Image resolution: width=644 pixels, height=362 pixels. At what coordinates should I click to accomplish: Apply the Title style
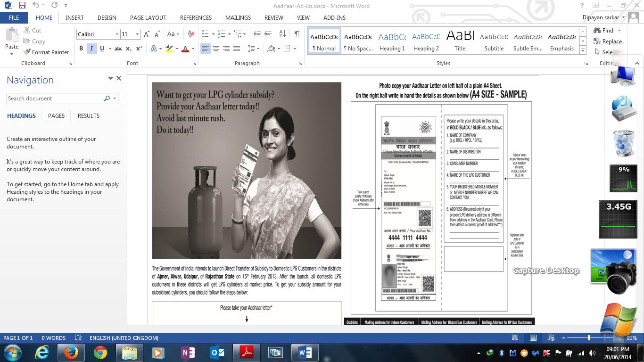(x=460, y=41)
